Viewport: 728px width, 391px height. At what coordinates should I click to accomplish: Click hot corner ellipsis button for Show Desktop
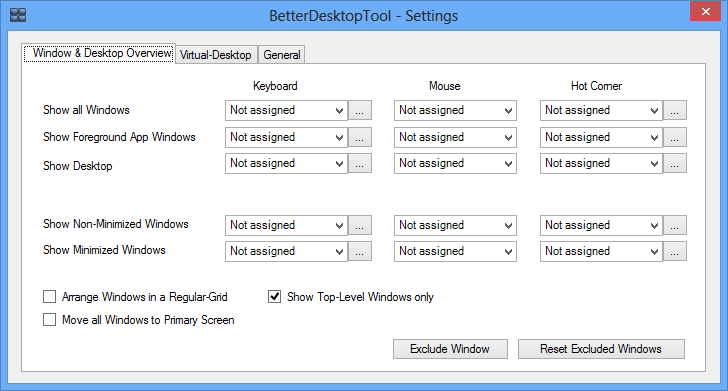point(675,163)
